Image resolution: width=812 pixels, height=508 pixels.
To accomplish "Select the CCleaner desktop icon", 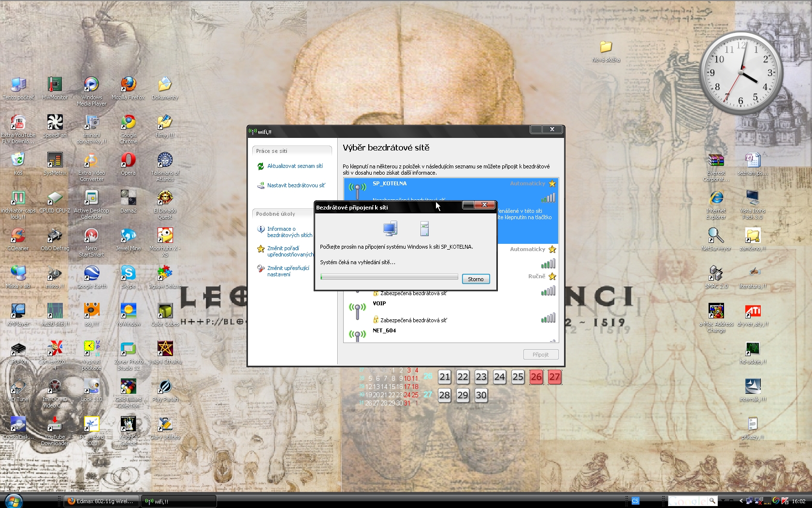I will [x=18, y=239].
